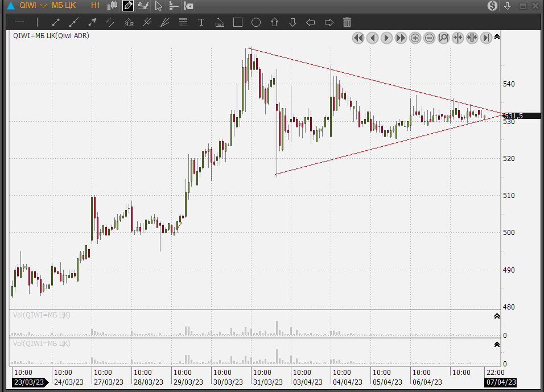
Task: Select the zigzag channel line tool
Action: click(110, 23)
